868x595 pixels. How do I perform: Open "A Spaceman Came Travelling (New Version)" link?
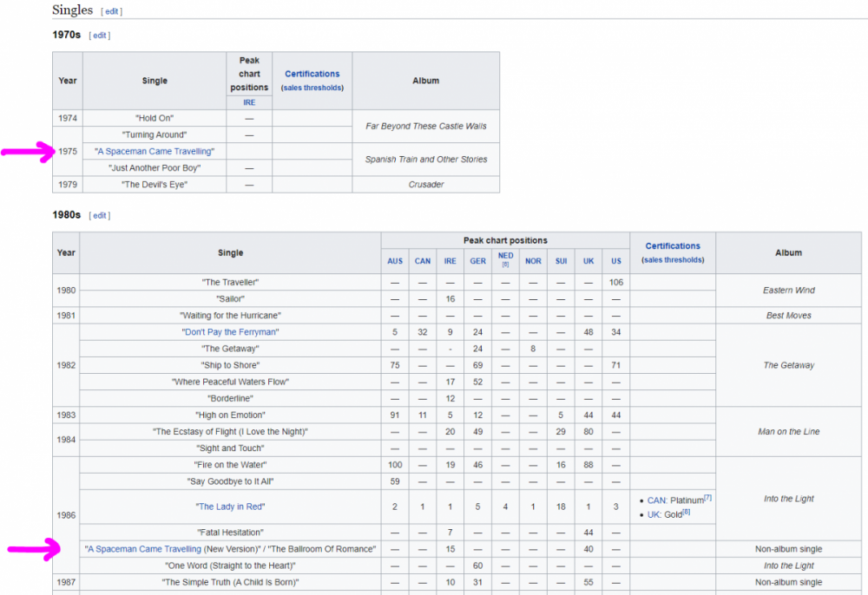[x=144, y=549]
